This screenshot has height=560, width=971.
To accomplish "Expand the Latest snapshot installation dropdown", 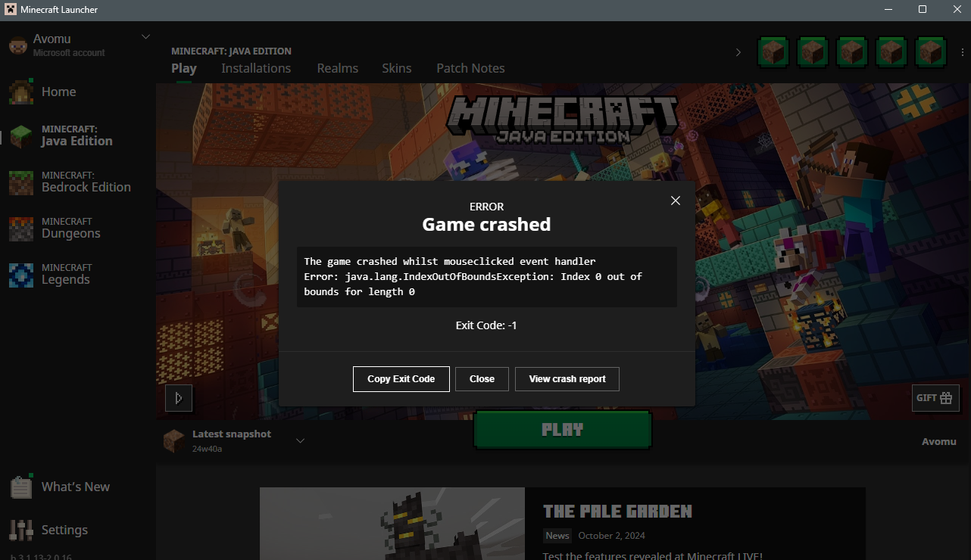I will pyautogui.click(x=300, y=441).
